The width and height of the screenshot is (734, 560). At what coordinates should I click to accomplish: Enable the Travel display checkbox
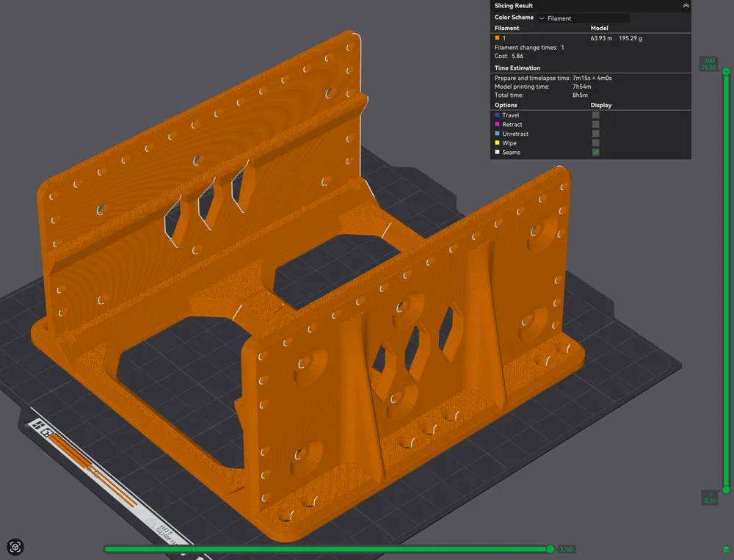(595, 115)
